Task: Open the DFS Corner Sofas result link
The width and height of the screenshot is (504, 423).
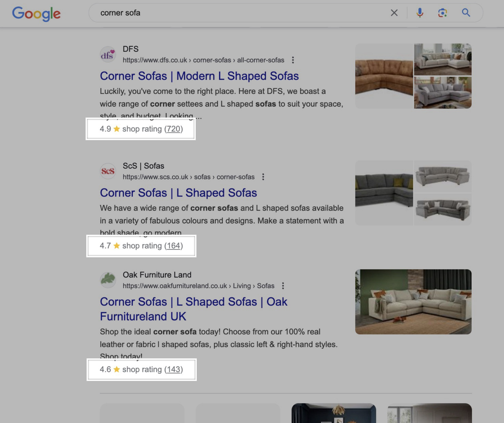Action: pyautogui.click(x=199, y=76)
